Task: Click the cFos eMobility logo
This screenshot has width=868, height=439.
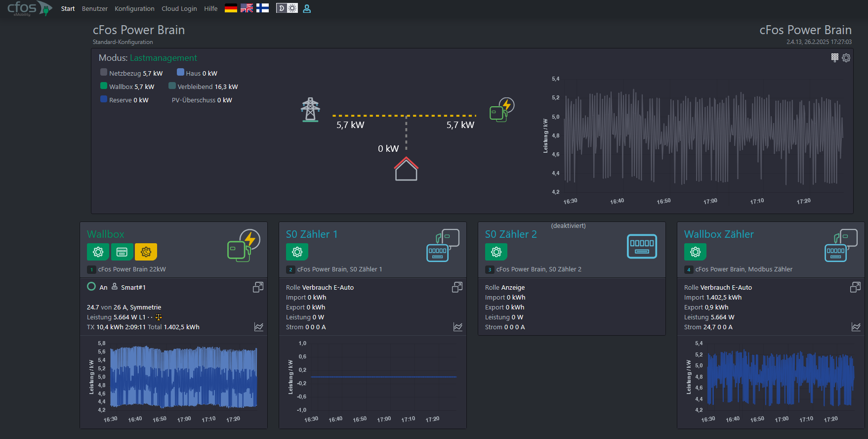Action: click(x=30, y=8)
